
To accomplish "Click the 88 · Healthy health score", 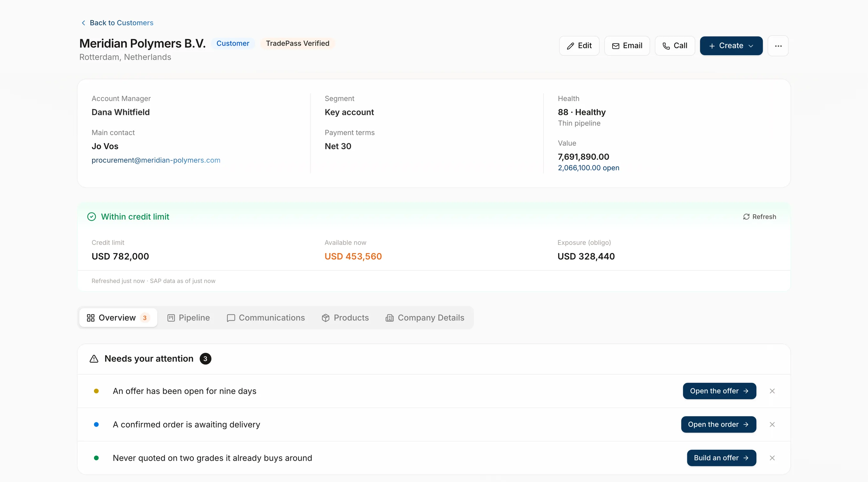I will (x=581, y=112).
